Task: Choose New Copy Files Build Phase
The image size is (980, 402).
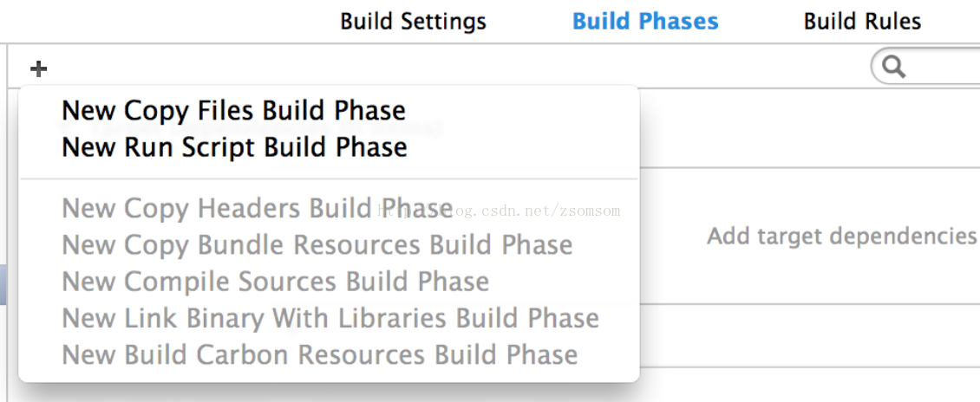Action: click(x=234, y=111)
